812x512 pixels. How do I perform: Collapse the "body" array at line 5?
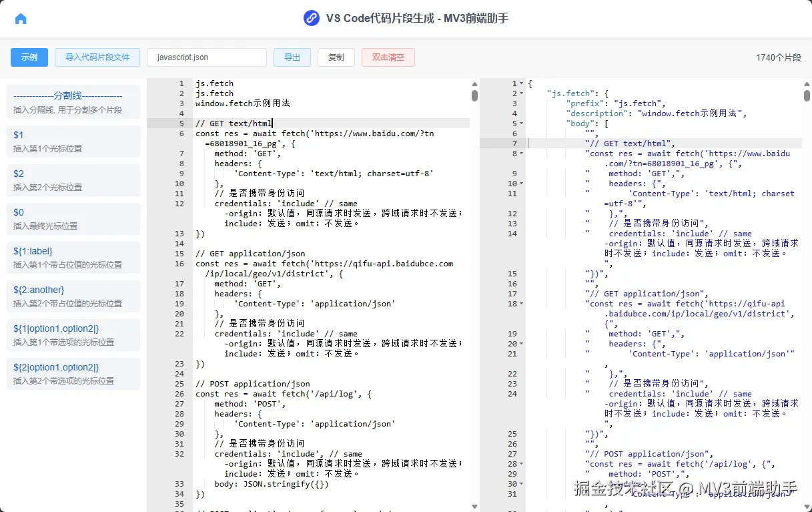click(522, 124)
